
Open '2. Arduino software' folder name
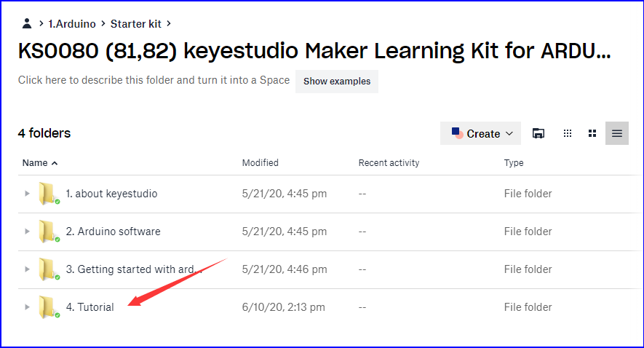114,232
